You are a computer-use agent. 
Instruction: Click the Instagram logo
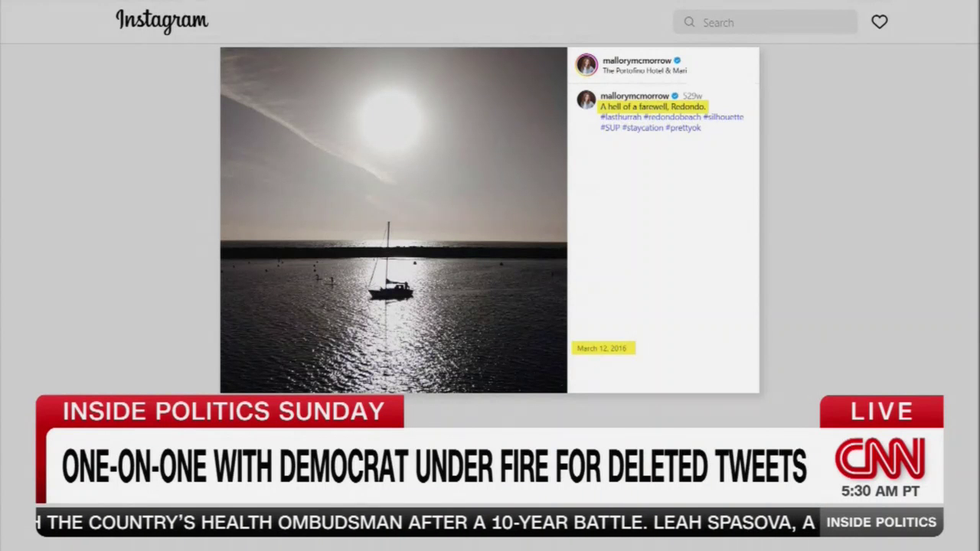tap(162, 21)
